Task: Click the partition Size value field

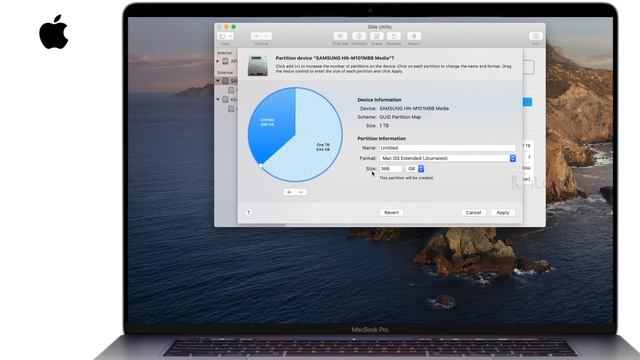Action: click(391, 169)
